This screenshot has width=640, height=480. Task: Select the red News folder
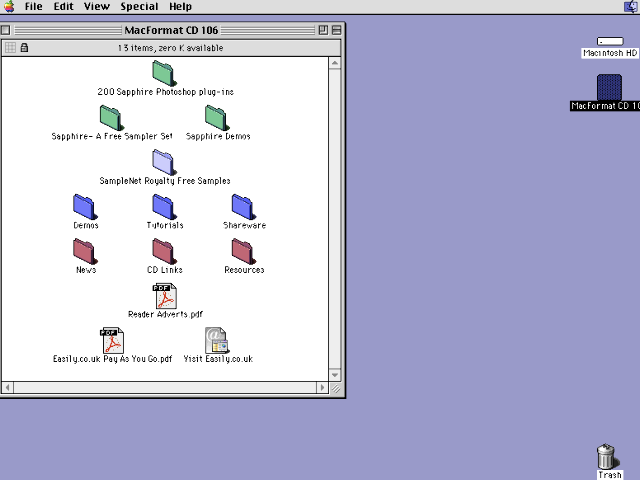85,251
